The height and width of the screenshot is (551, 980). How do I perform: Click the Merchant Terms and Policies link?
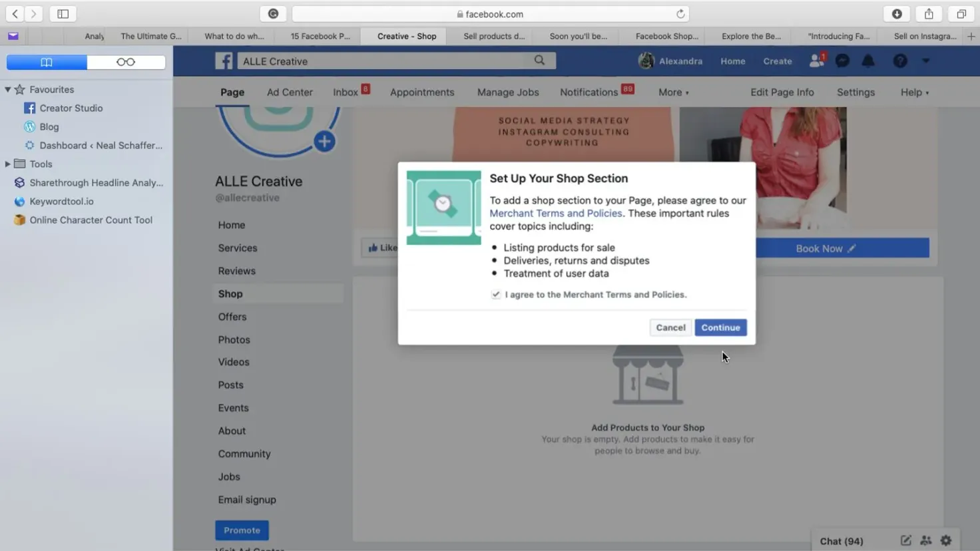click(556, 213)
